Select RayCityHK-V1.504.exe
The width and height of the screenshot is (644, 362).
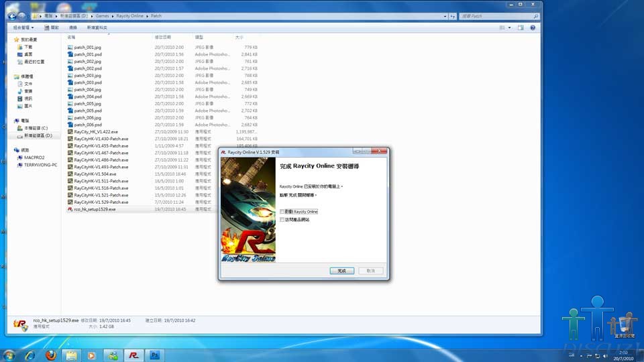(x=95, y=174)
